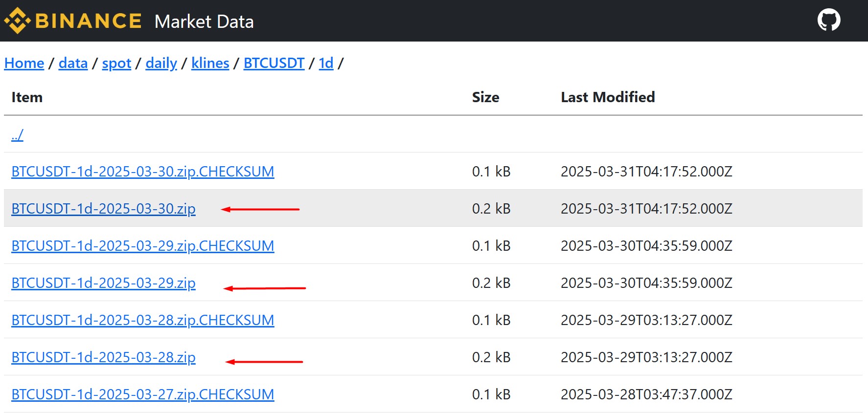
Task: Click the 1d breadcrumb link
Action: pyautogui.click(x=326, y=63)
